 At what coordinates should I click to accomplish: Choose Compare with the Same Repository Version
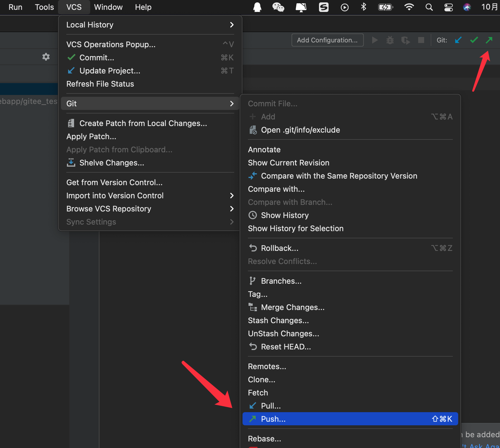tap(350, 176)
